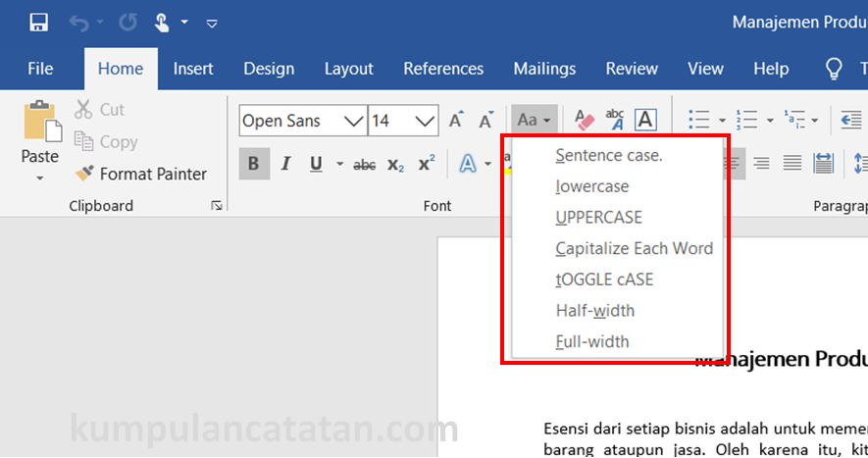
Task: Click the Text Effects A icon
Action: tap(468, 164)
